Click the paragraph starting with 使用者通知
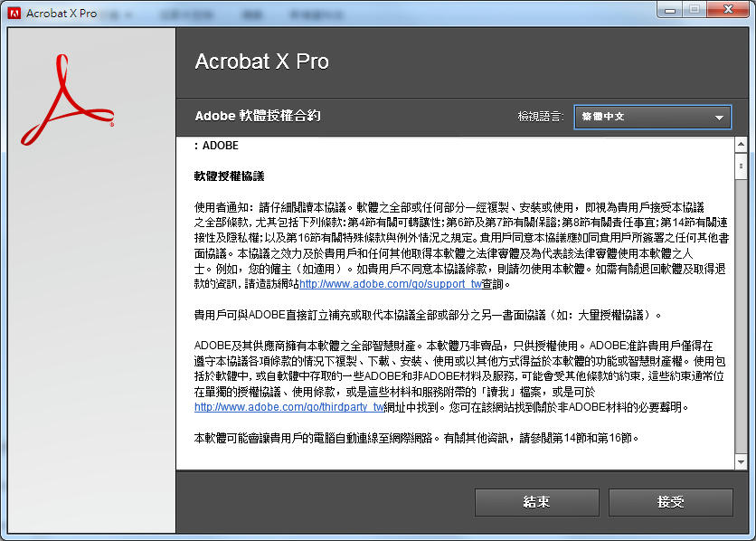Screen dimensions: 756x541 pyautogui.click(x=461, y=245)
